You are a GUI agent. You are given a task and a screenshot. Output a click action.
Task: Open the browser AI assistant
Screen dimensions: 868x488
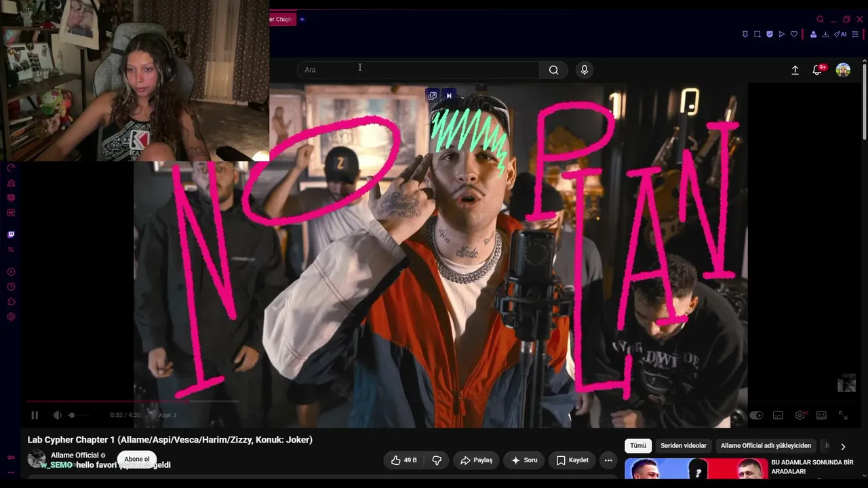click(x=840, y=35)
